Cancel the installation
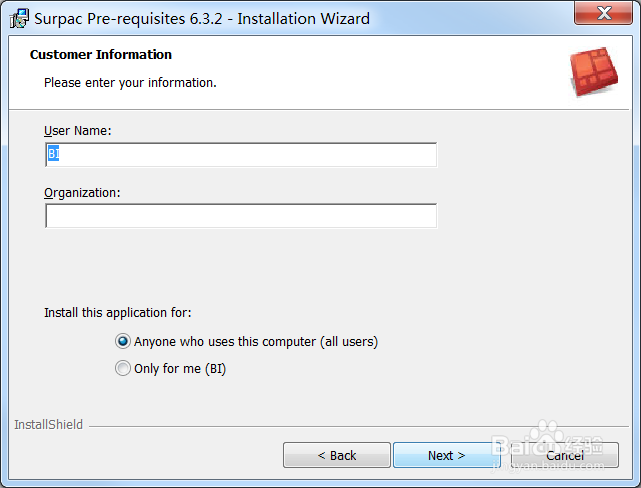 [x=565, y=455]
